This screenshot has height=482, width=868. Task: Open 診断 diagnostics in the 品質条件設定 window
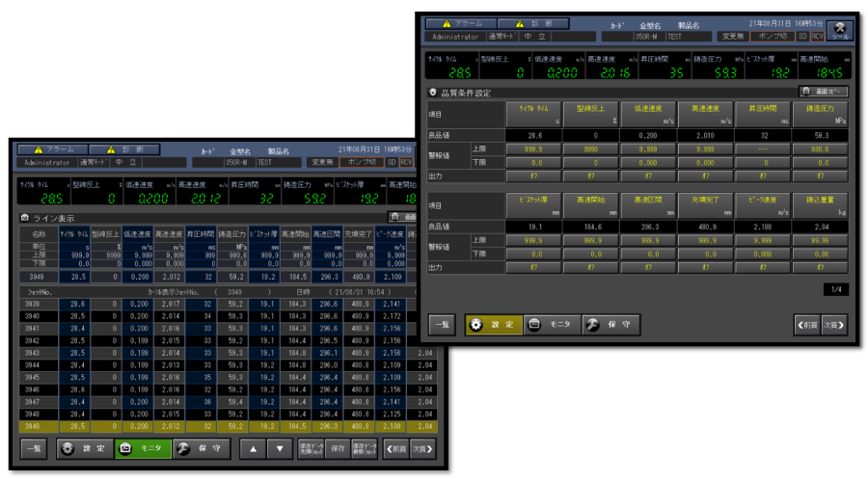533,24
